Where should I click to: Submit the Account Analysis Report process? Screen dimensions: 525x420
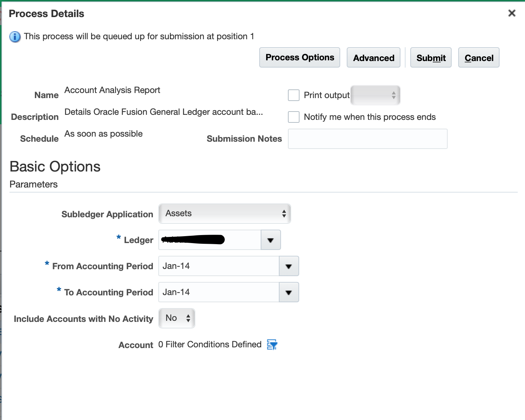[431, 57]
